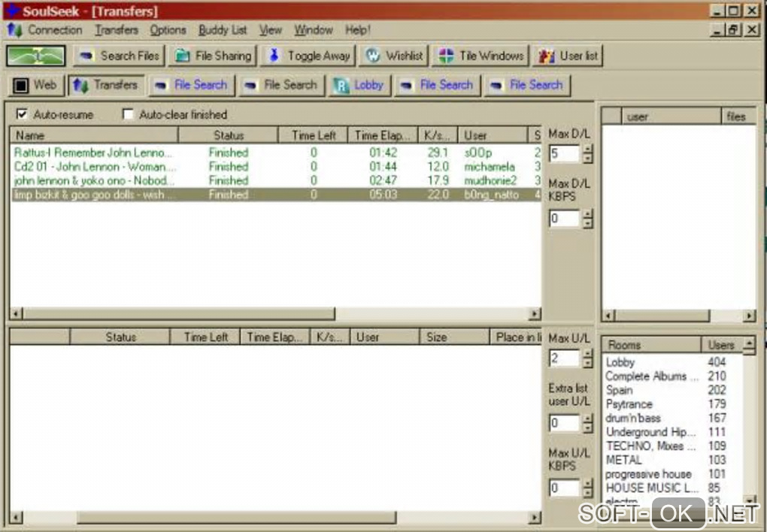Viewport: 767px width, 532px height.
Task: Open the Options menu
Action: (168, 30)
